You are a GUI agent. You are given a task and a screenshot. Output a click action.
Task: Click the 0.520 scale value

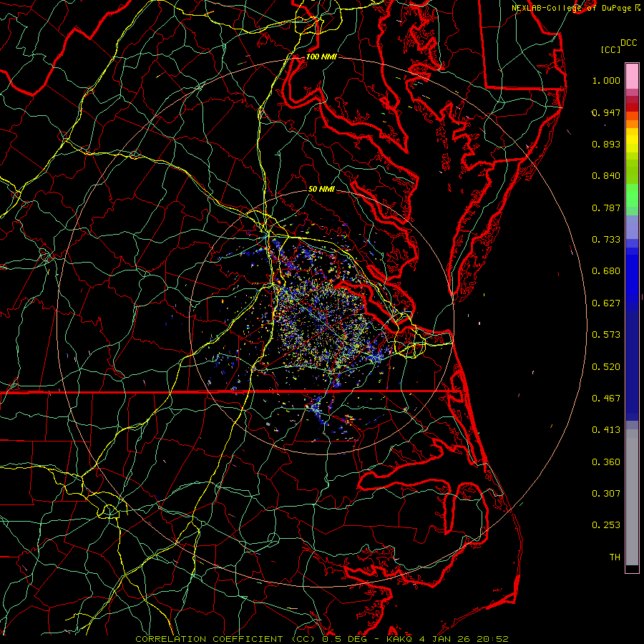(606, 367)
